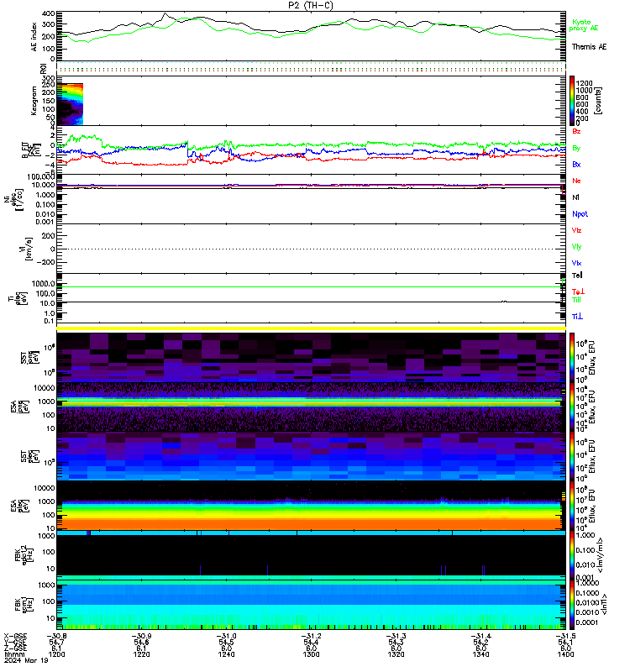Screen dimensions: 630x672
Task: Click the 1400 time tick label
Action: pos(565,654)
